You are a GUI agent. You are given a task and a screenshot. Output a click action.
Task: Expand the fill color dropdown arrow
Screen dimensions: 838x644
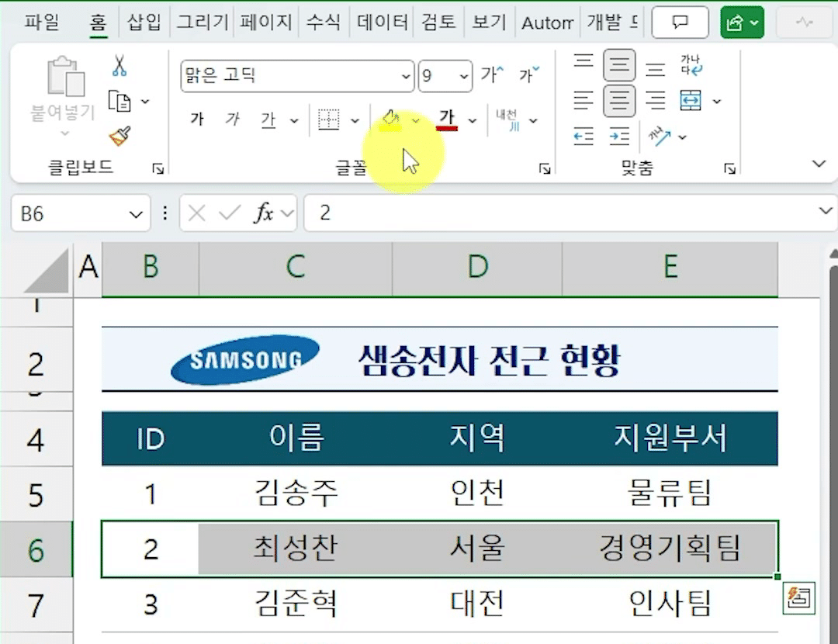416,121
